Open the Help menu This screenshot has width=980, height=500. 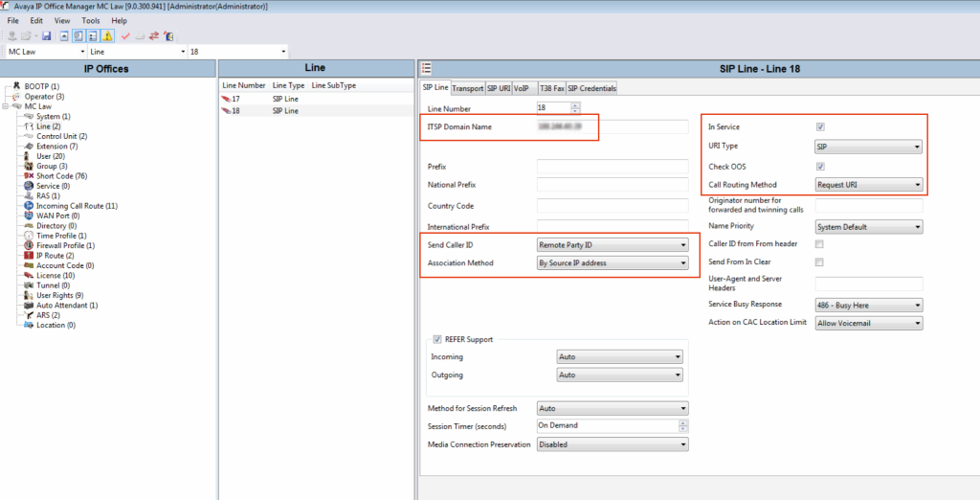click(119, 21)
